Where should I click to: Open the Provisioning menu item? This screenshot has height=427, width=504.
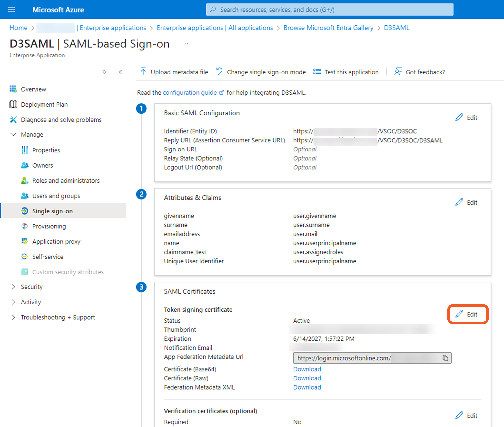click(x=49, y=226)
